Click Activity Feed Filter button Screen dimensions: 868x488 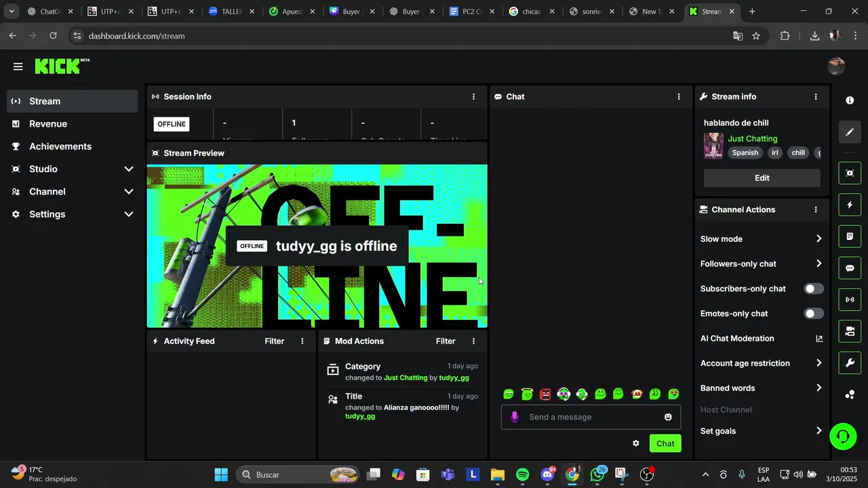pyautogui.click(x=275, y=341)
